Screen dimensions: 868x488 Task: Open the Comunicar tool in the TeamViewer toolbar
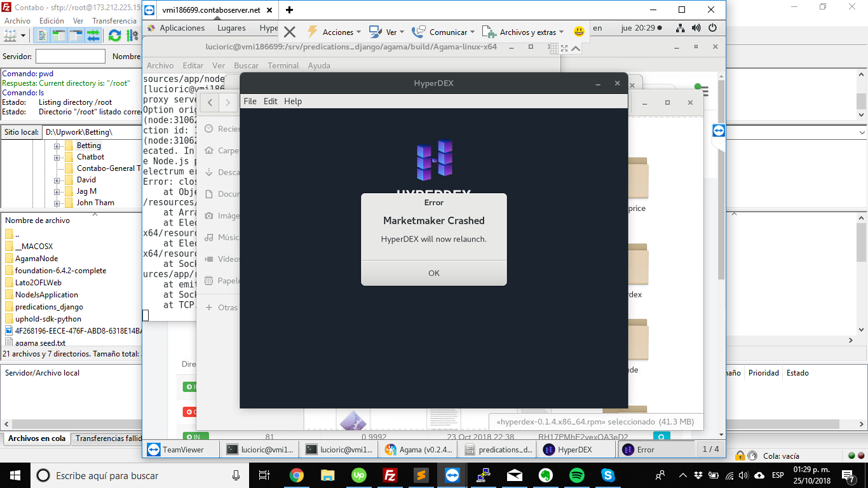pos(417,32)
